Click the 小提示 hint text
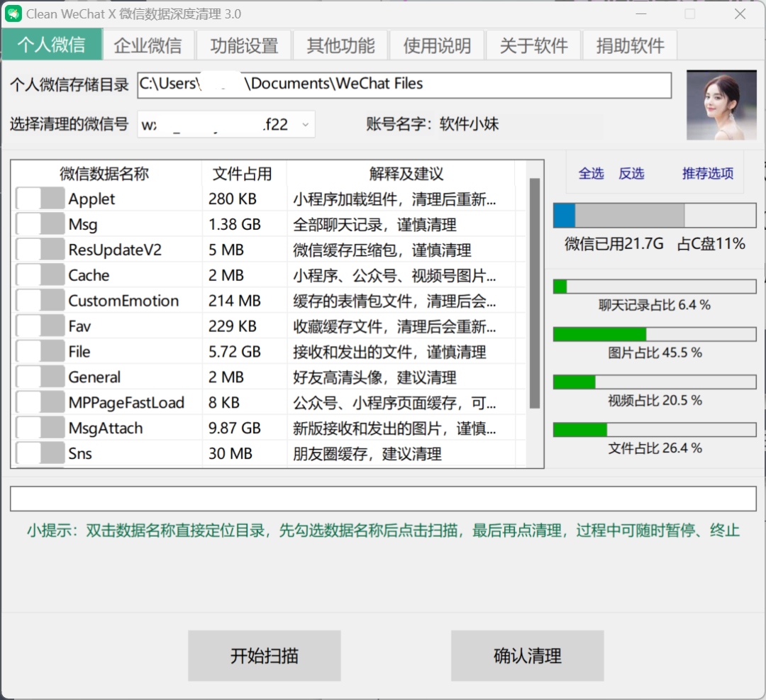Screen dimensions: 766x700 (383, 530)
